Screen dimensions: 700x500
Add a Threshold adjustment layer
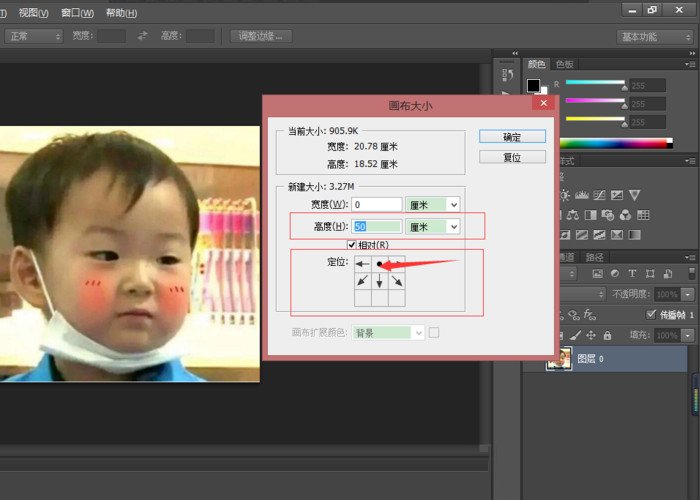coord(599,235)
